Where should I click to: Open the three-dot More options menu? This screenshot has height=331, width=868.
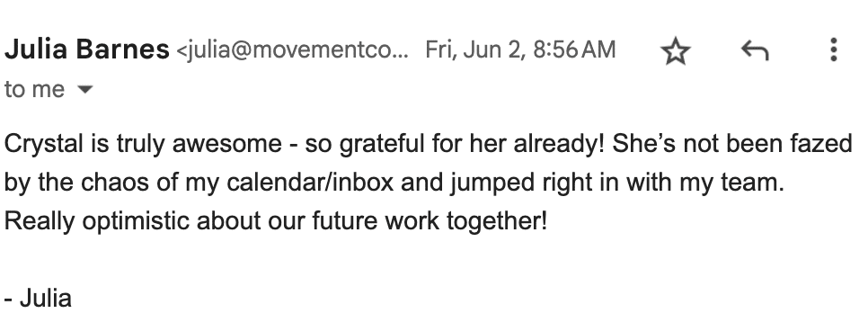(834, 49)
